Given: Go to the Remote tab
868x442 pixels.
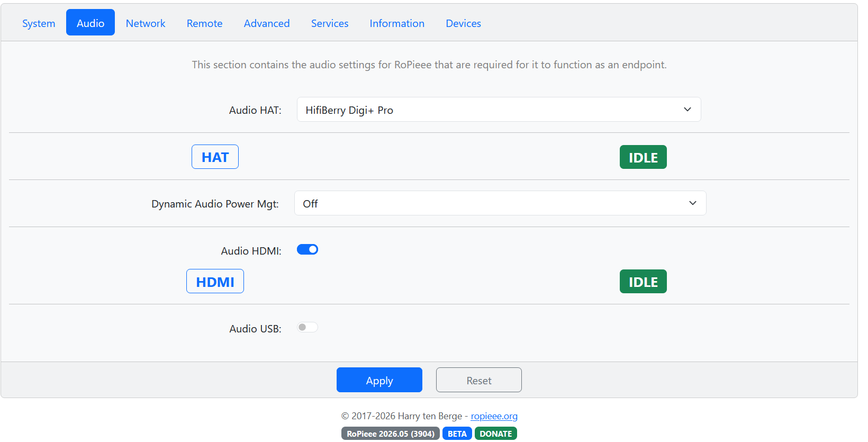Looking at the screenshot, I should [204, 23].
